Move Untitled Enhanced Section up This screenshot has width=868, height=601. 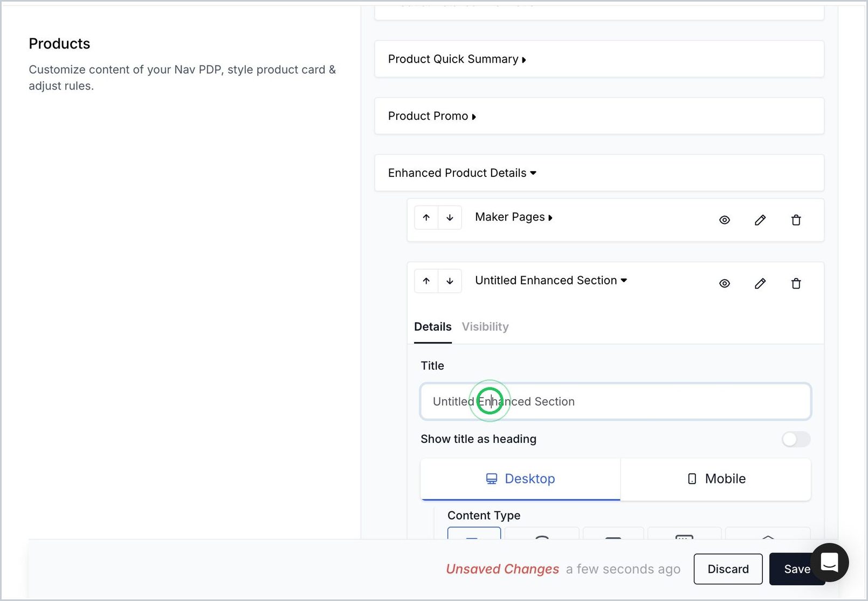coord(426,281)
